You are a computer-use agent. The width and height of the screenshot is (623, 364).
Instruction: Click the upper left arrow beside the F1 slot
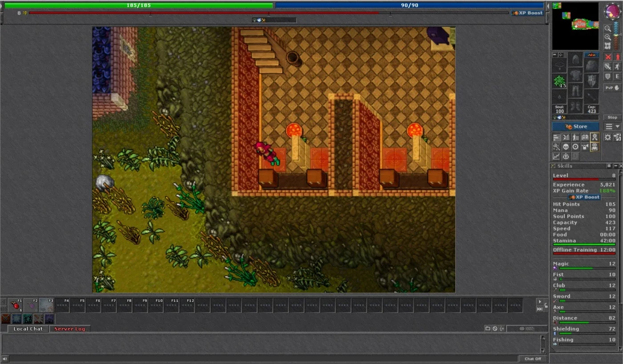click(x=4, y=302)
